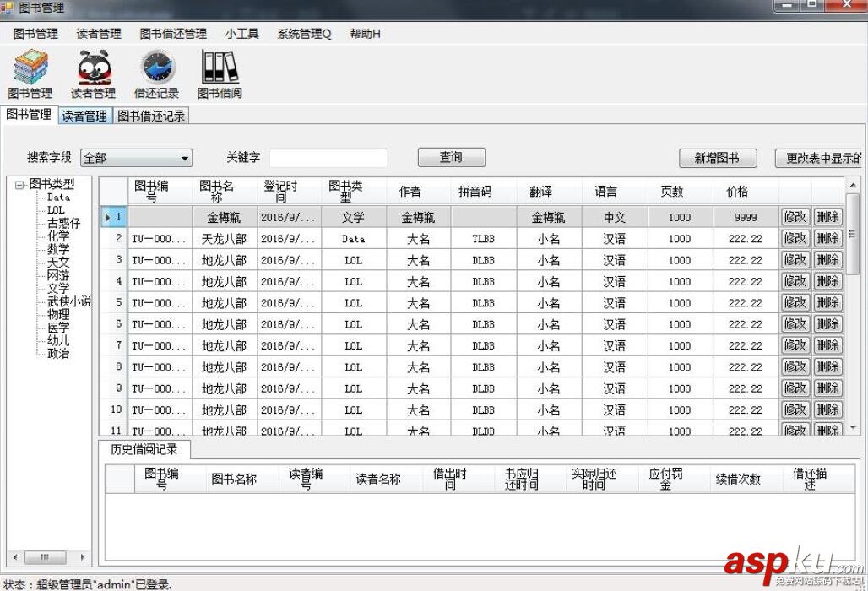The image size is (868, 591).
Task: Click 删除 button in row 1
Action: (x=827, y=217)
